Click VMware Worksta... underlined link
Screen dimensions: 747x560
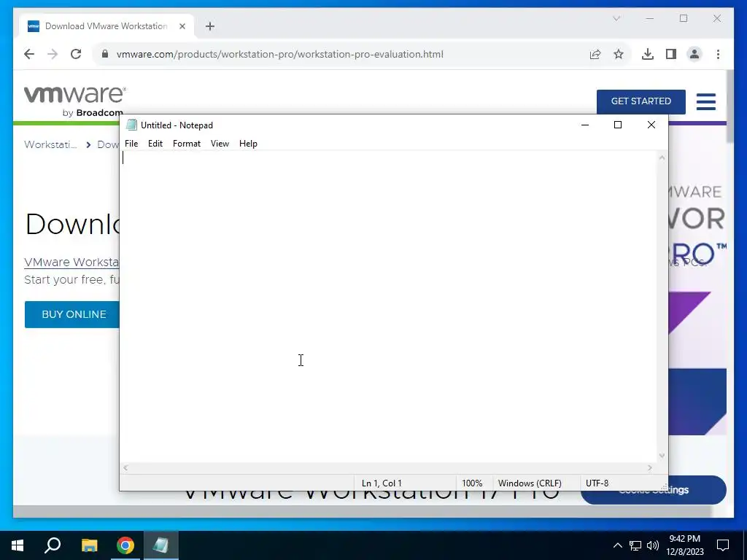tap(71, 262)
